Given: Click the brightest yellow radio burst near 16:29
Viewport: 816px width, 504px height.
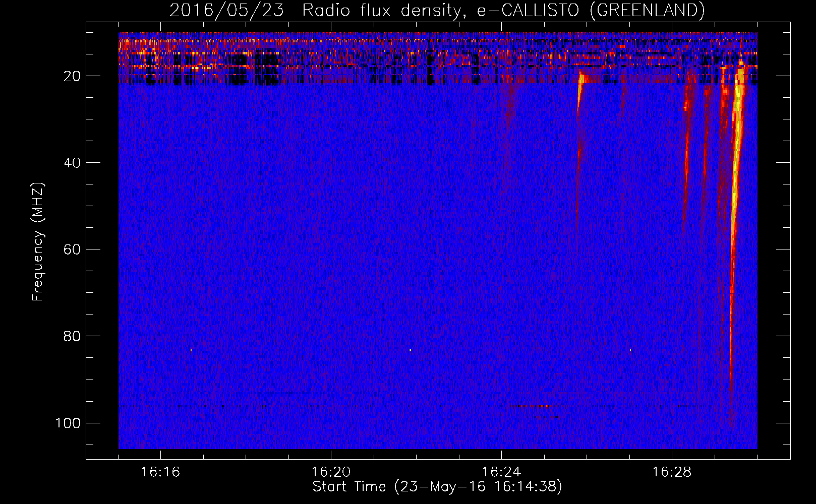Looking at the screenshot, I should [737, 151].
